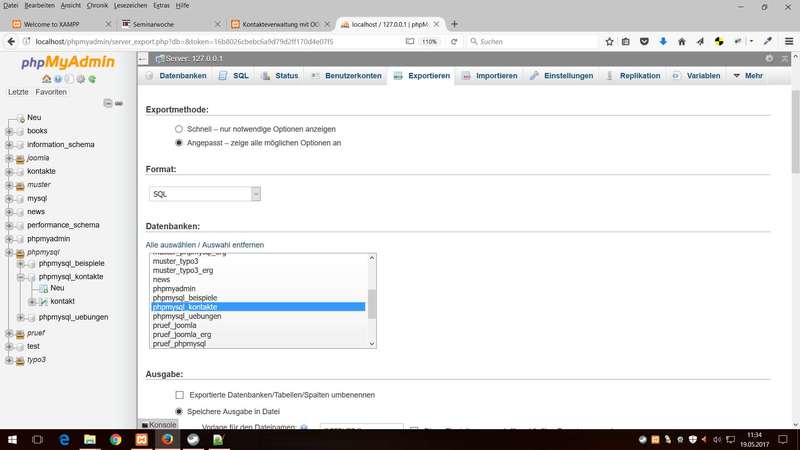Screen dimensions: 800x450
Task: Click Server: 127.0.0.1 breadcrumb link
Action: coord(194,59)
